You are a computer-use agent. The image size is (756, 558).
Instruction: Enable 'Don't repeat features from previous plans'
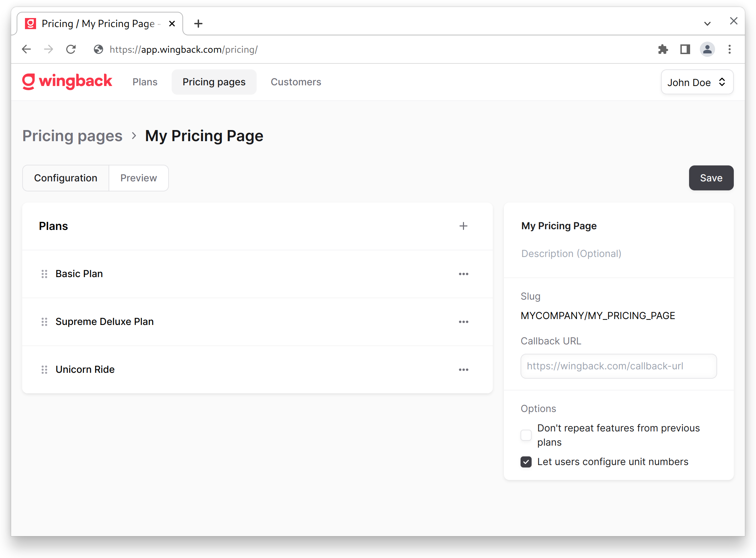click(x=526, y=435)
